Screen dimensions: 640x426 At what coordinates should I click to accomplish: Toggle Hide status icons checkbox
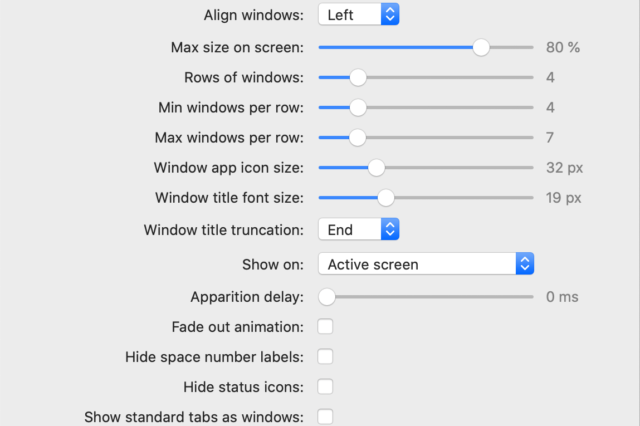325,386
